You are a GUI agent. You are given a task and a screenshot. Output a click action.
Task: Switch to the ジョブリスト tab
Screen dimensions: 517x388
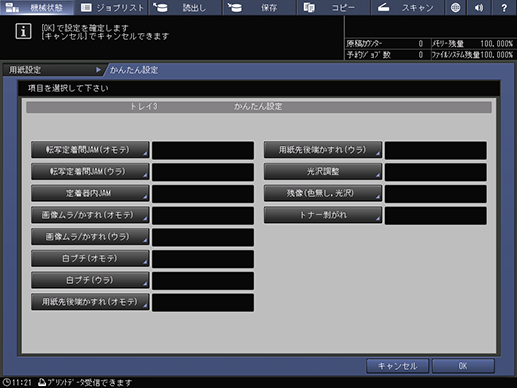(111, 7)
